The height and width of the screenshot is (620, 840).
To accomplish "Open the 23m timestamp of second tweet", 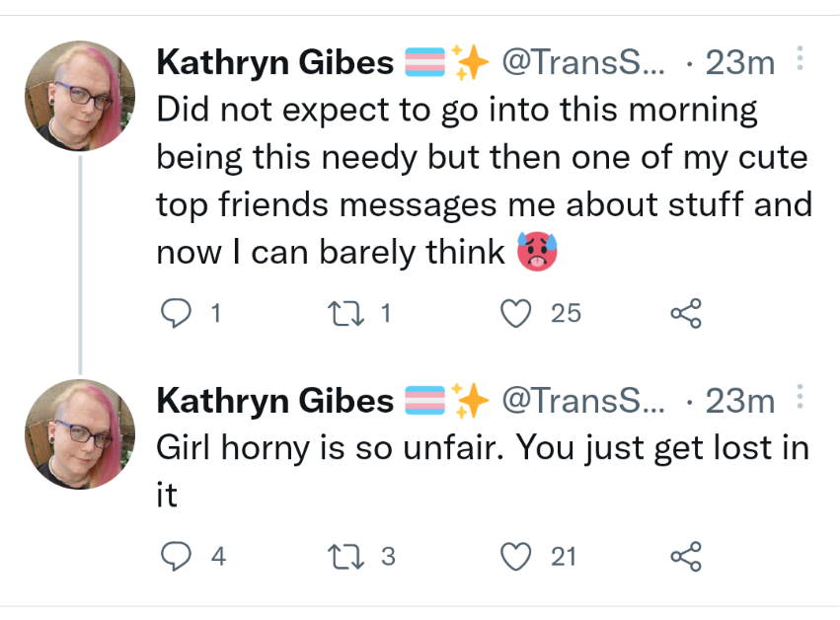I will pos(740,402).
